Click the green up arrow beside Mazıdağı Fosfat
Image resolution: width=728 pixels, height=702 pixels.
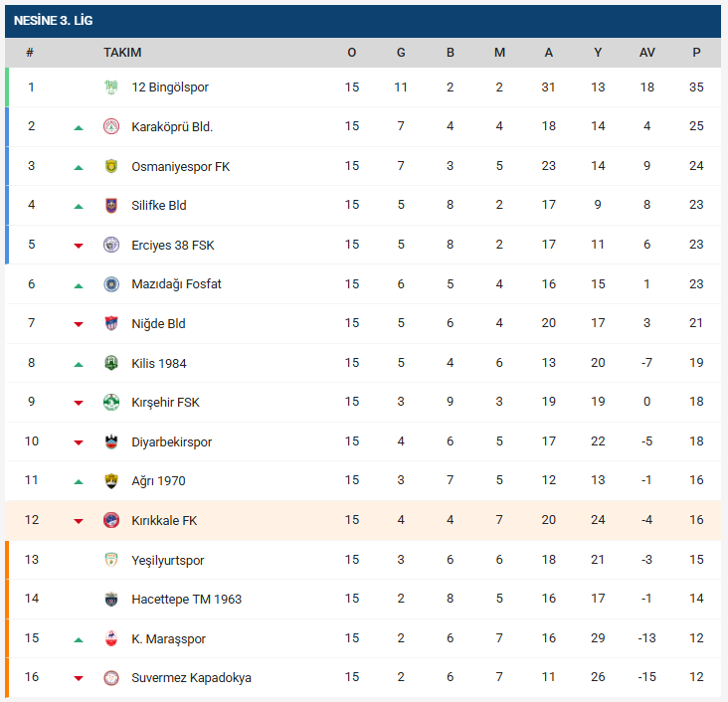coord(79,285)
